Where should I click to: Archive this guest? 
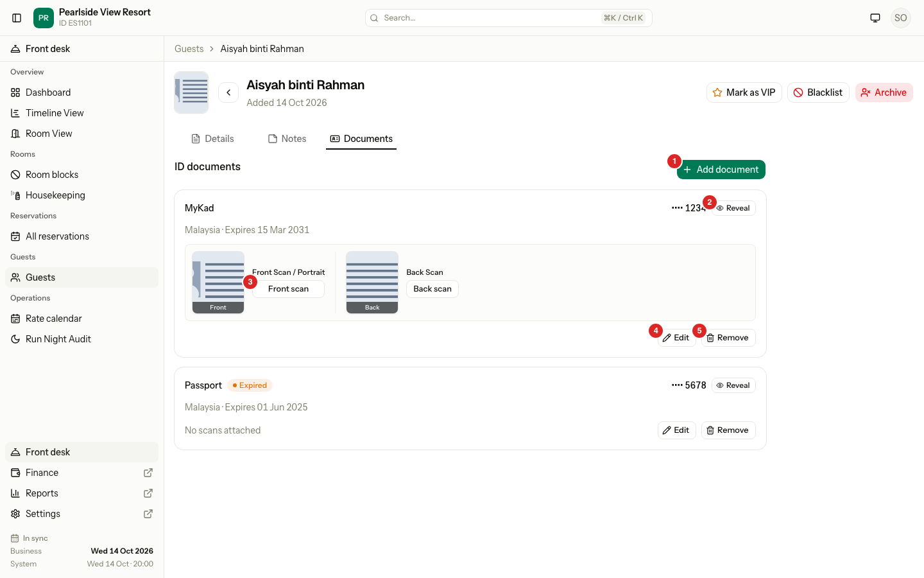[x=884, y=92]
